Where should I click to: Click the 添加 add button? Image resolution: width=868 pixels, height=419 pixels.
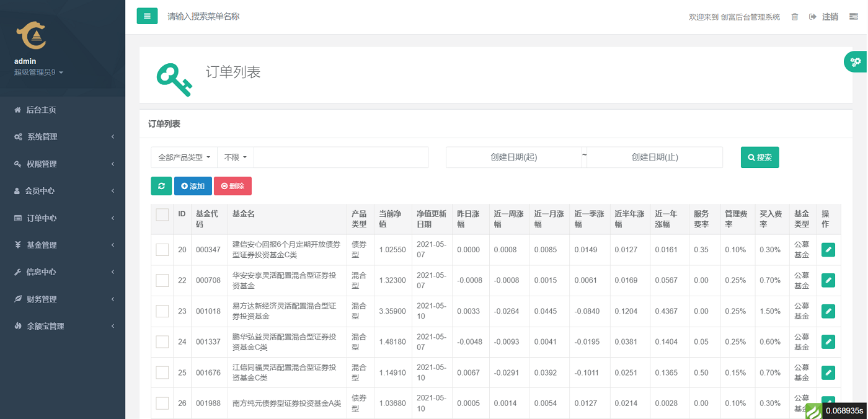pos(193,185)
